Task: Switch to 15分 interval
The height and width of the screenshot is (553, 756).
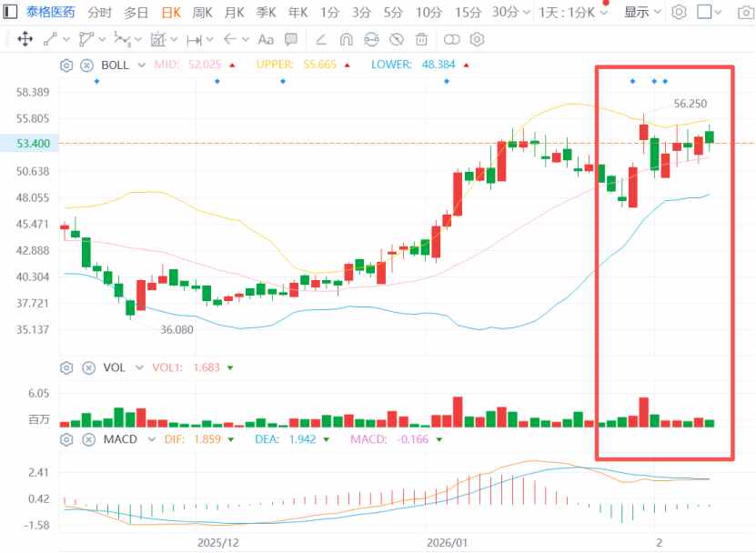Action: tap(468, 12)
